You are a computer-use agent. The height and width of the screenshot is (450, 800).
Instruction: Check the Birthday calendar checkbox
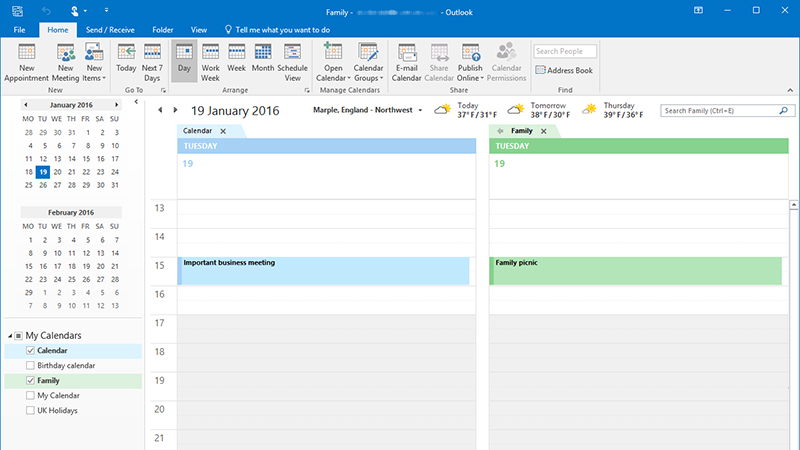click(30, 365)
